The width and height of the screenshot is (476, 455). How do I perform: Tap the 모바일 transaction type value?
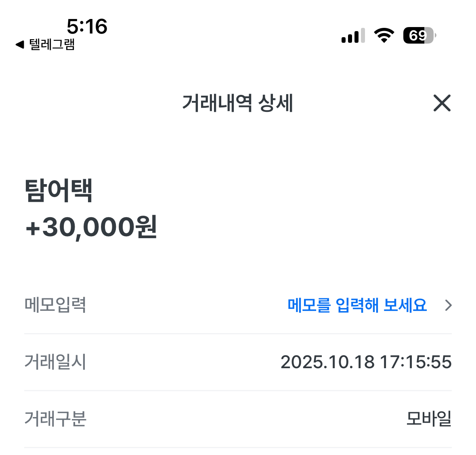click(x=428, y=419)
